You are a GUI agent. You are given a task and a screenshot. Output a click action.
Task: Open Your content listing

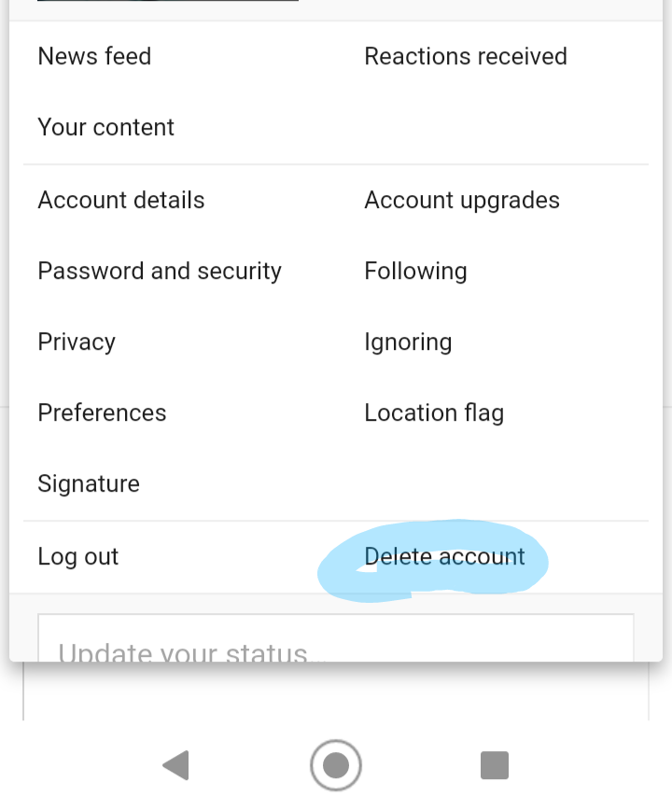(105, 127)
